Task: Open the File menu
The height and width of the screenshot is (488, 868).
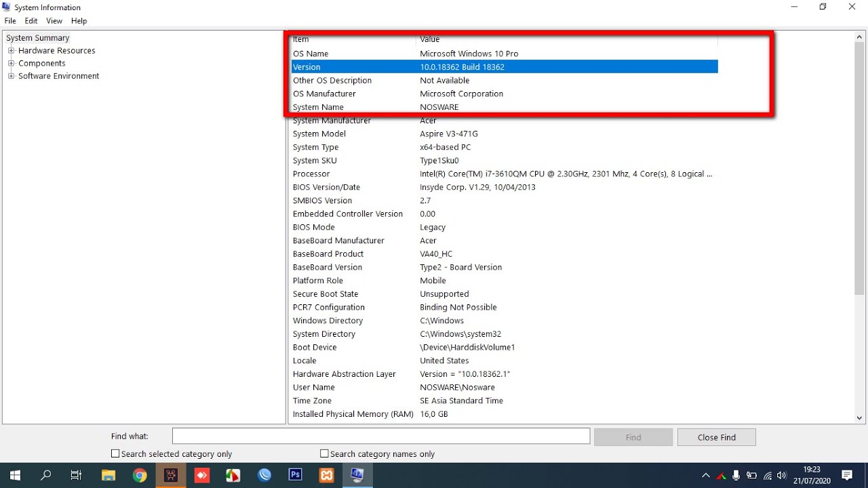Action: pos(10,21)
